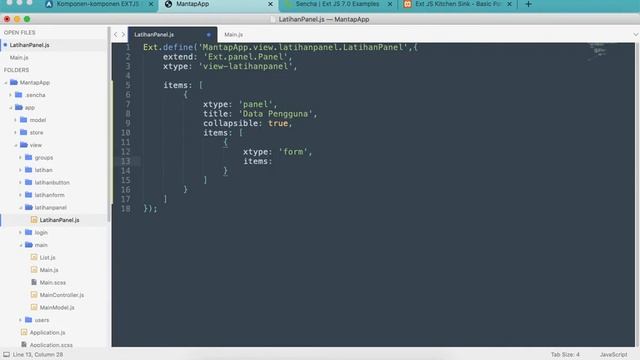Click the 'Data Pengguna' string on line 8
Image resolution: width=640 pixels, height=360 pixels.
click(276, 114)
